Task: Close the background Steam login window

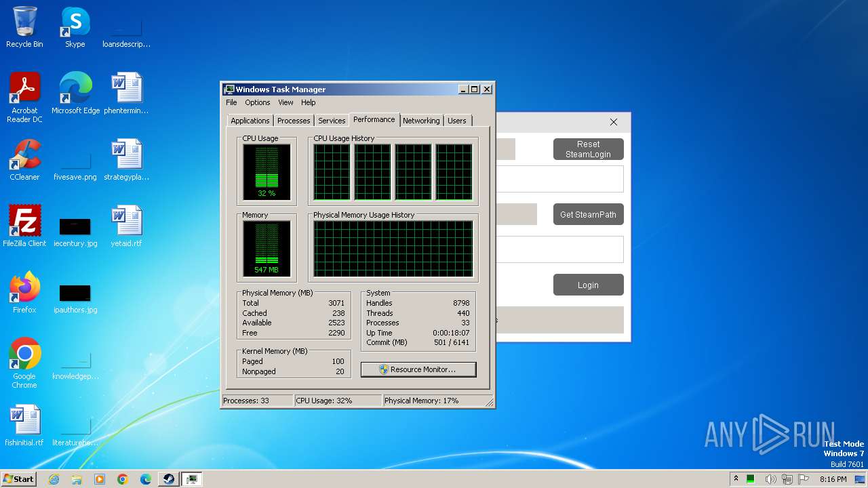Action: (x=614, y=122)
